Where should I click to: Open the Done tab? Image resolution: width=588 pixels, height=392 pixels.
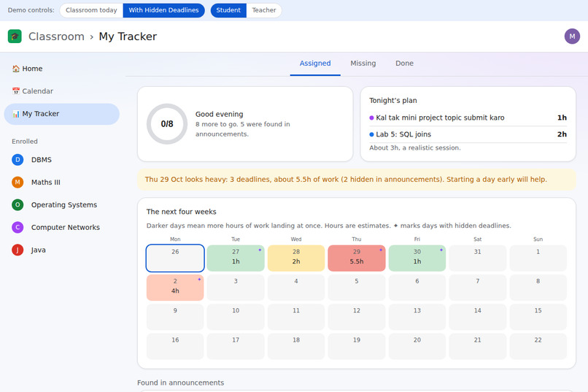(404, 64)
